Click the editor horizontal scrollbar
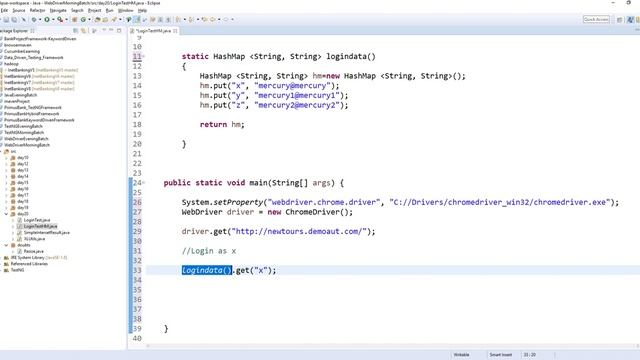This screenshot has width=640, height=360. coord(392,346)
